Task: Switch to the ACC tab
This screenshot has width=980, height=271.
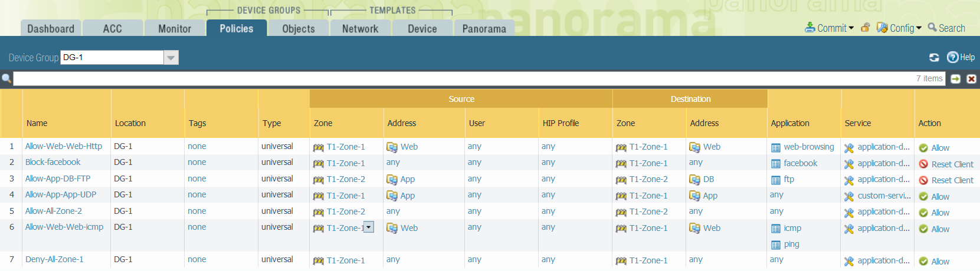Action: coord(113,28)
